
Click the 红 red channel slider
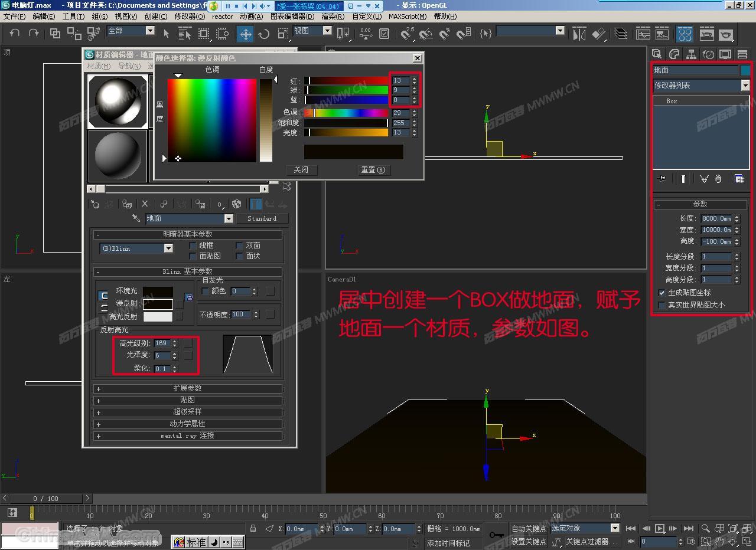pos(346,81)
